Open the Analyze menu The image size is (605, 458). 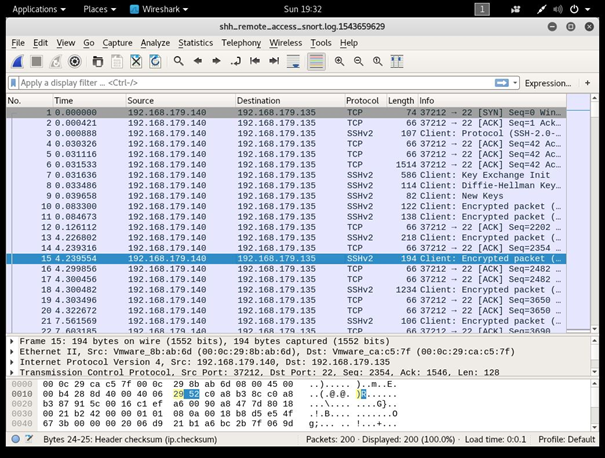click(x=155, y=43)
